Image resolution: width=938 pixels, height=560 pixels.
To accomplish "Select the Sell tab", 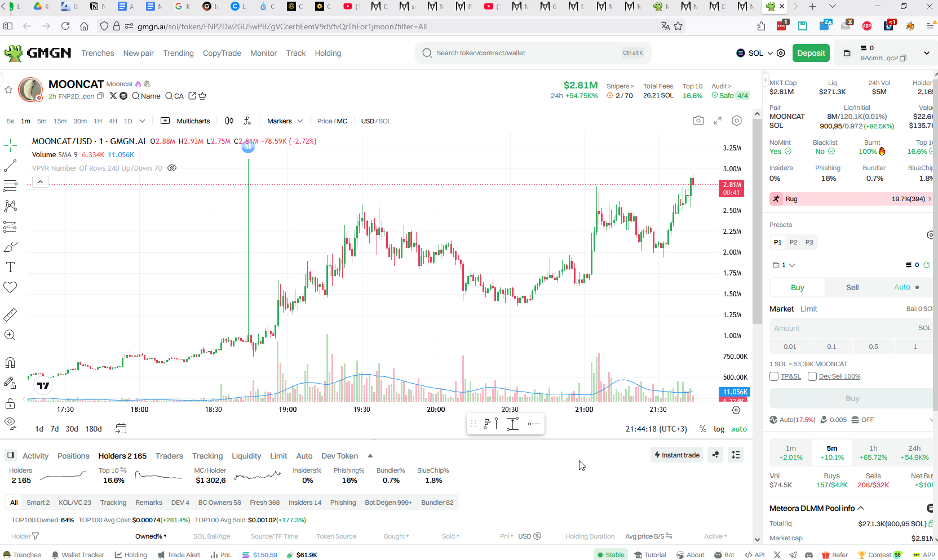I will point(852,287).
